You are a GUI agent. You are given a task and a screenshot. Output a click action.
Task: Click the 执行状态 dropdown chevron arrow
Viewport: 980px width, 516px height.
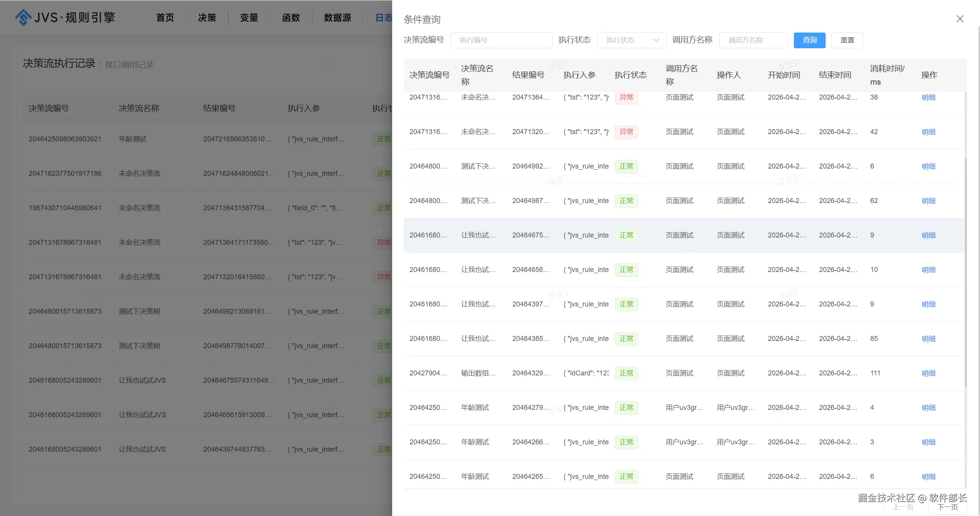[x=656, y=40]
